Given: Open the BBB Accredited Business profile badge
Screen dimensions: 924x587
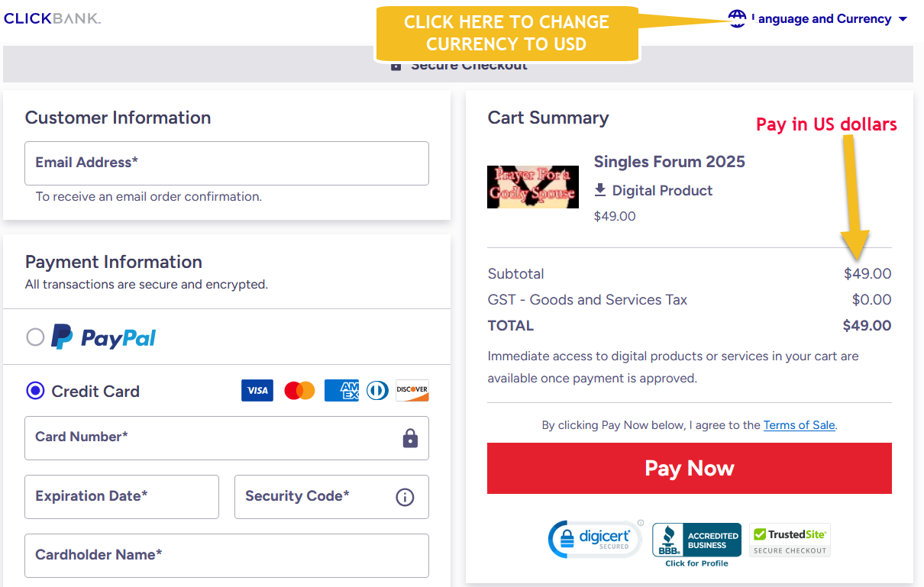Looking at the screenshot, I should click(696, 543).
